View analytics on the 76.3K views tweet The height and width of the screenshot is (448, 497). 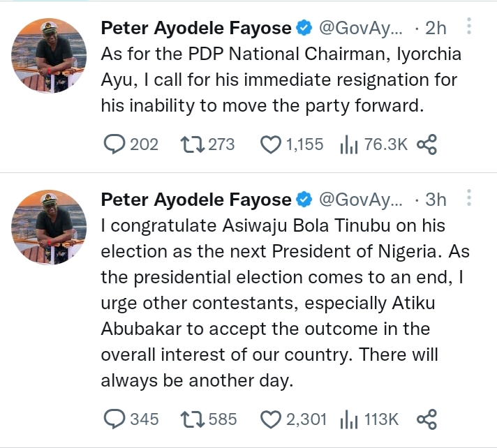click(348, 144)
